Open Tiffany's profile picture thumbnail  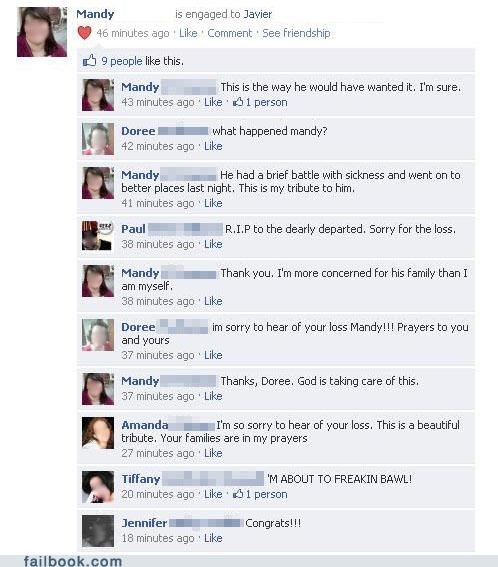(x=98, y=487)
